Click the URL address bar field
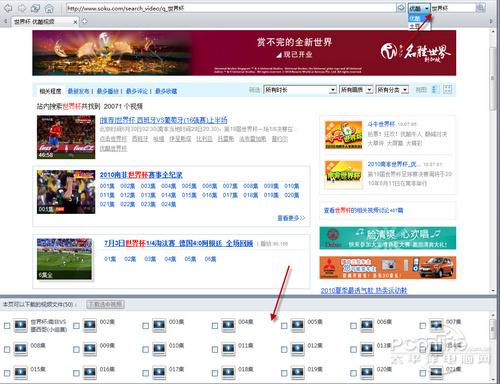This screenshot has width=500, height=384. [x=230, y=8]
